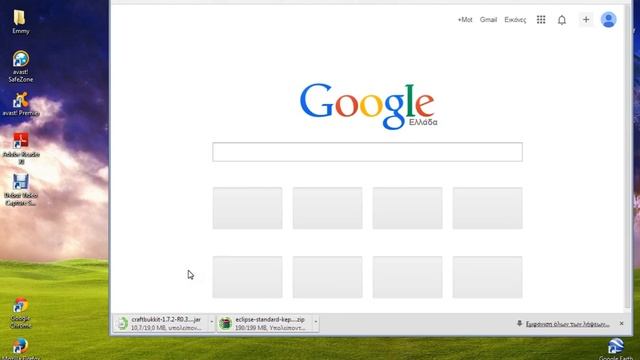Launch avast! SafeZone desktop shortcut
The image size is (640, 360).
[x=20, y=67]
